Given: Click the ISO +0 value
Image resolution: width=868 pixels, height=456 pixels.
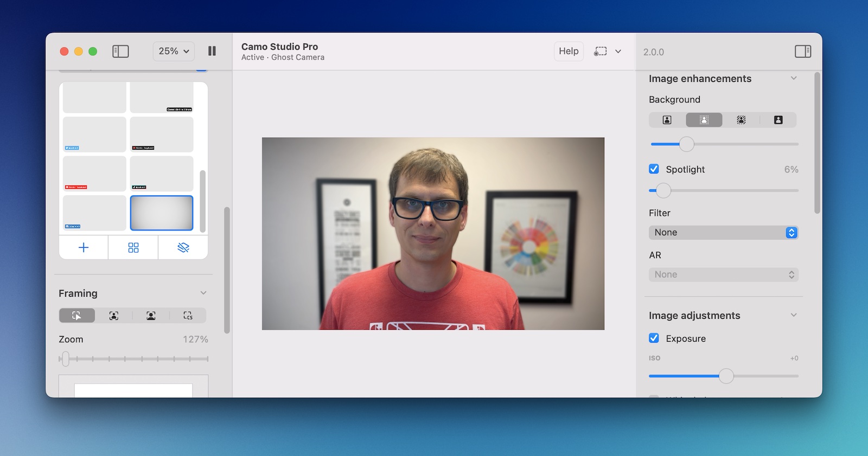Looking at the screenshot, I should tap(794, 358).
